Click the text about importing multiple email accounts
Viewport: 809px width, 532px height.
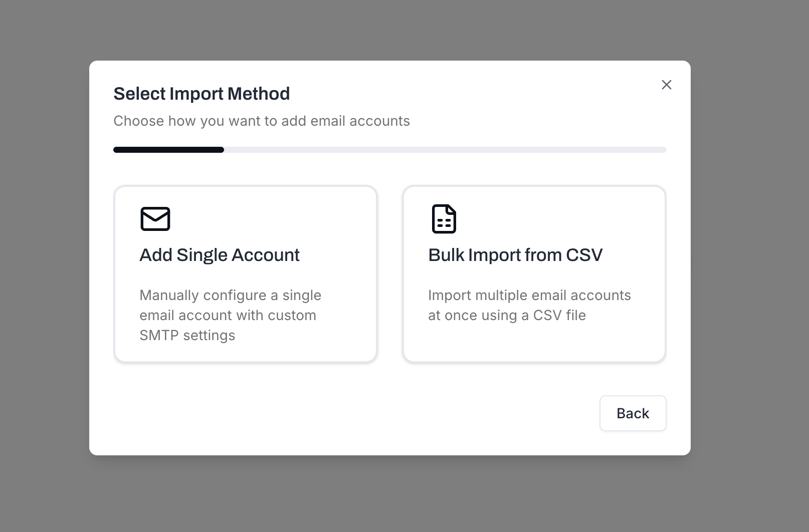[x=529, y=305]
